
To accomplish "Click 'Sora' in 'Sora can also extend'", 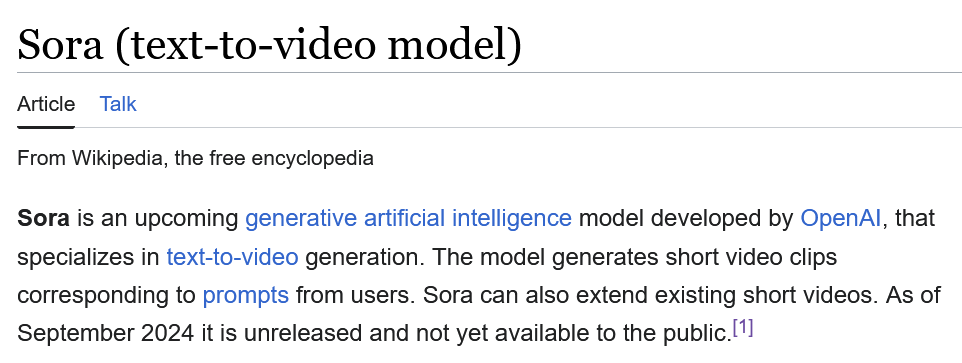I will click(448, 296).
